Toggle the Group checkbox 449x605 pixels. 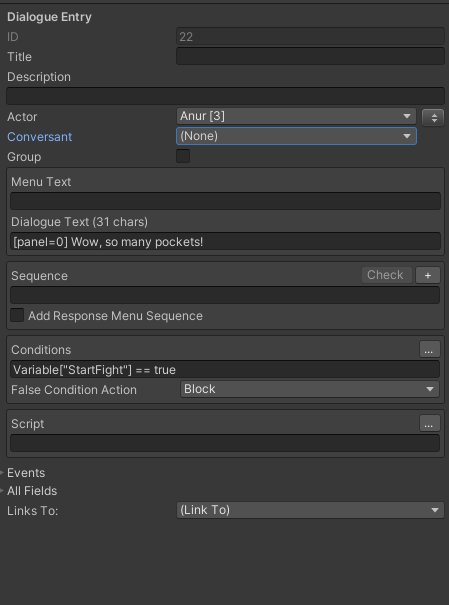(183, 156)
